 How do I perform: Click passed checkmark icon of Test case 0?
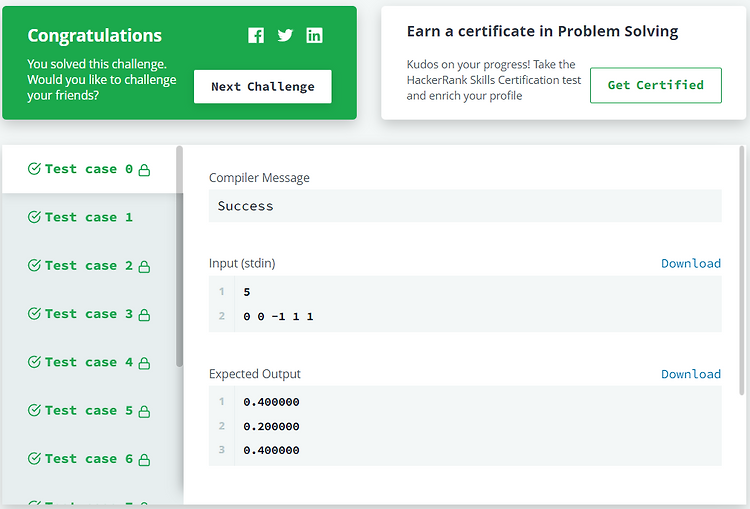(34, 169)
